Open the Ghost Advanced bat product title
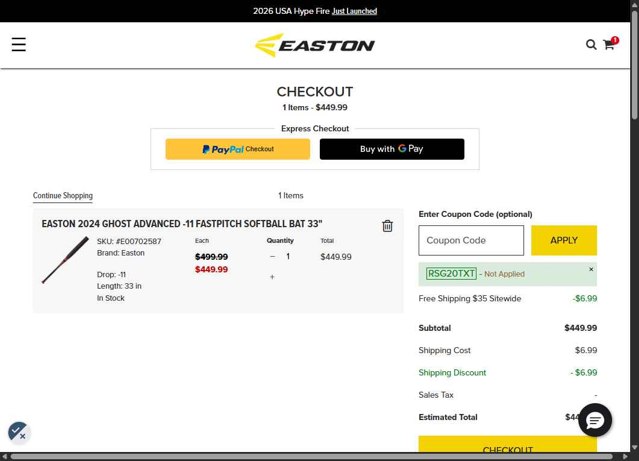639x461 pixels. pos(182,224)
